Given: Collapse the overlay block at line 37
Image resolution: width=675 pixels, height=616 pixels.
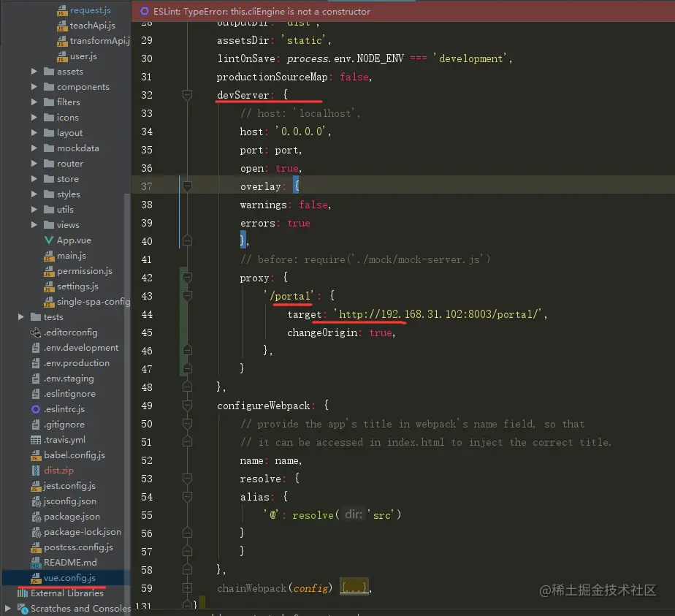Looking at the screenshot, I should coord(187,186).
